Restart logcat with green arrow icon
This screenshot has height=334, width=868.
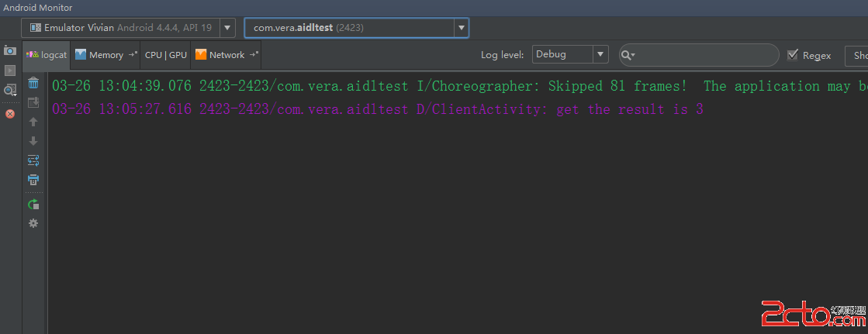point(33,204)
